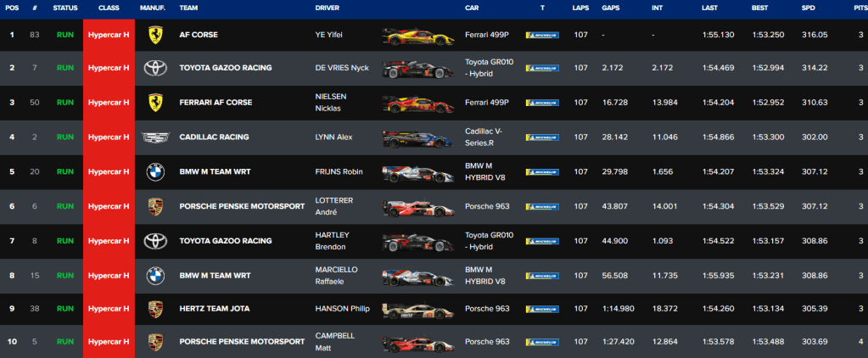Click the last lap time 1:53.578
This screenshot has width=868, height=358.
point(718,342)
